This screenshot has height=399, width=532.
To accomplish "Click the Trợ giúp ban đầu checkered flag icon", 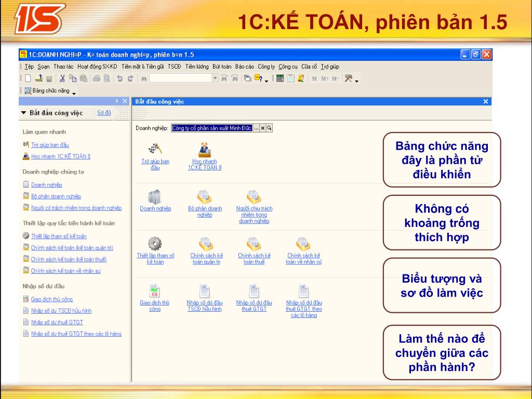I will pyautogui.click(x=155, y=149).
